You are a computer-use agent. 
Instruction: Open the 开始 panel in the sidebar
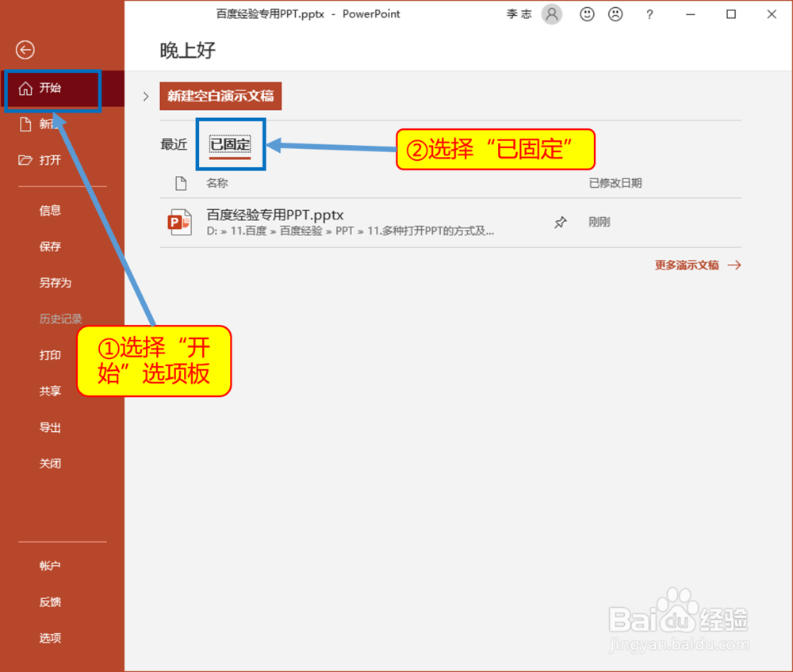click(50, 90)
